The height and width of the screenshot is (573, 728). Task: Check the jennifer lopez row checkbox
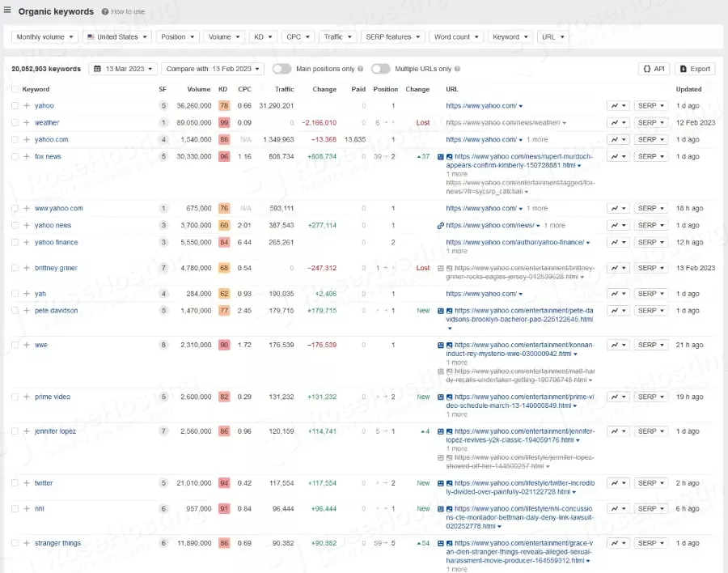coord(15,431)
